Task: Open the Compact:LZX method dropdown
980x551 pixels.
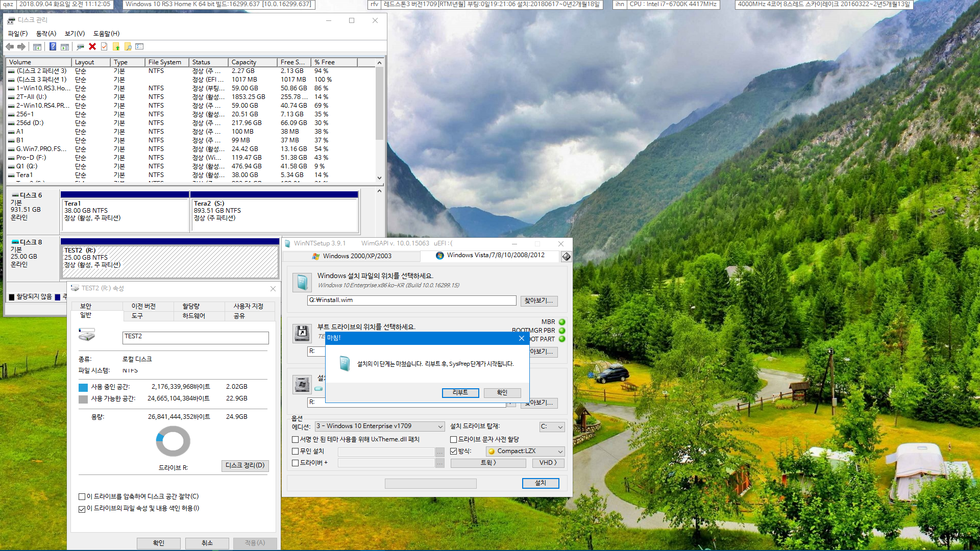Action: [525, 451]
